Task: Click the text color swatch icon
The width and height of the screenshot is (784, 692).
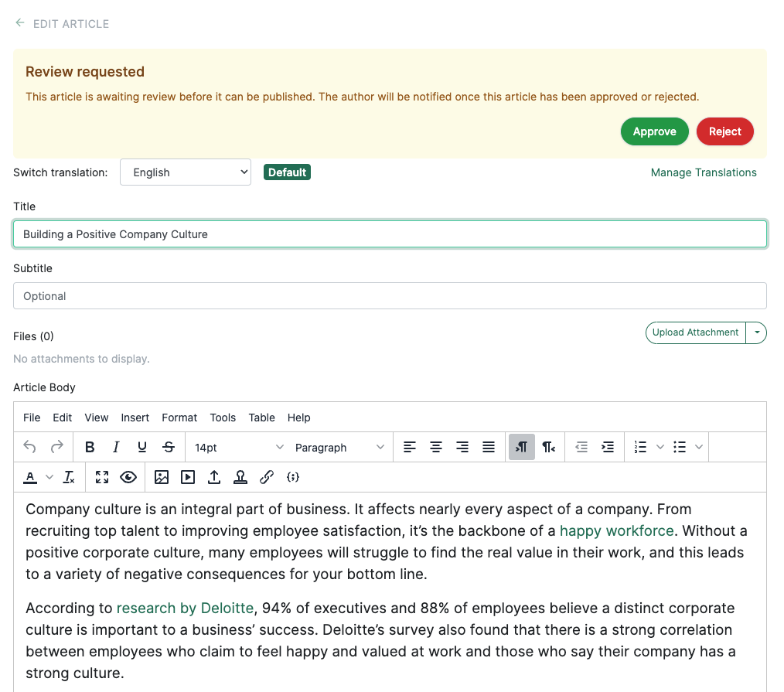Action: (30, 477)
